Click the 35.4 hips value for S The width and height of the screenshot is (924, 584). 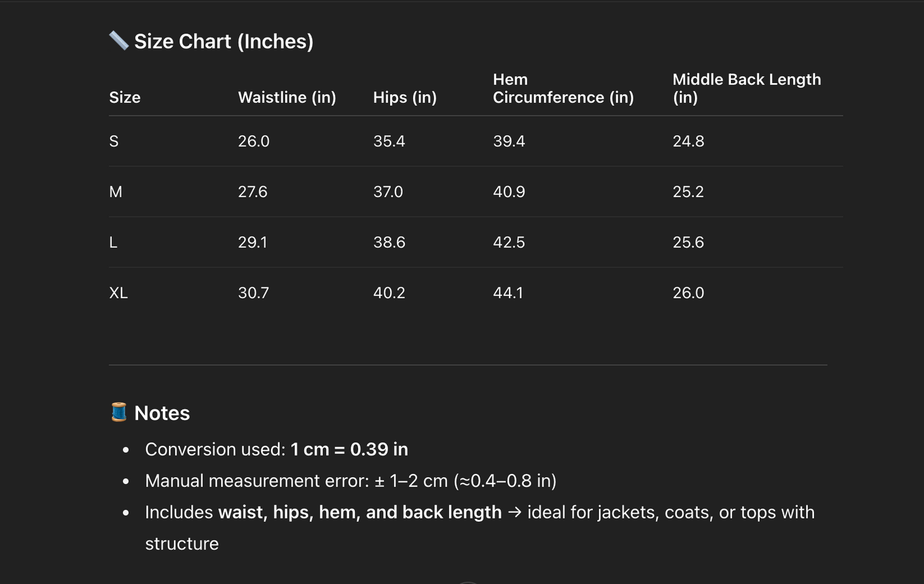click(x=389, y=141)
